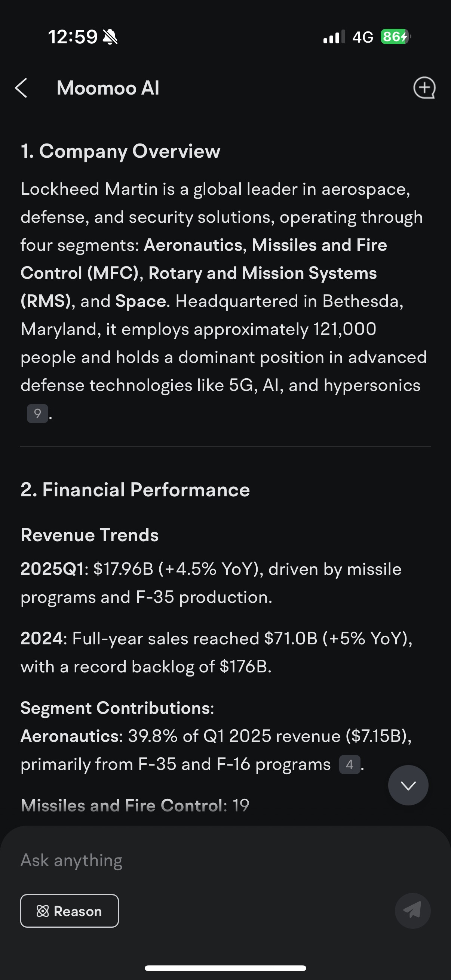Start a new chat with plus bubble icon

424,88
